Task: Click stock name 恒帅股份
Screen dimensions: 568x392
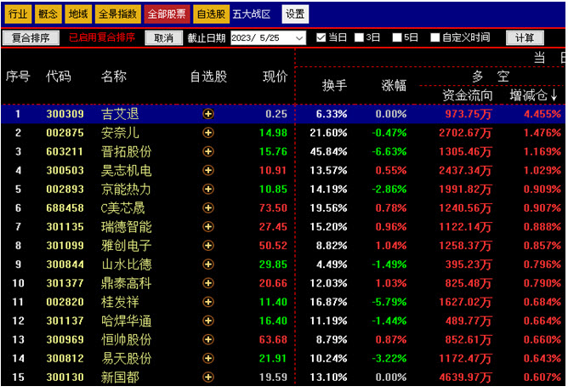Action: 127,340
